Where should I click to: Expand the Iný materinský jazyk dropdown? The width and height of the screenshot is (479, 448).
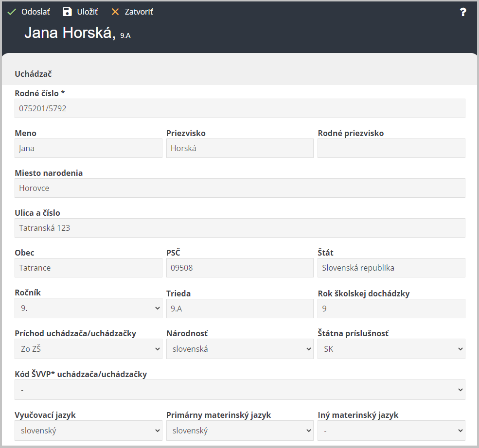click(391, 431)
